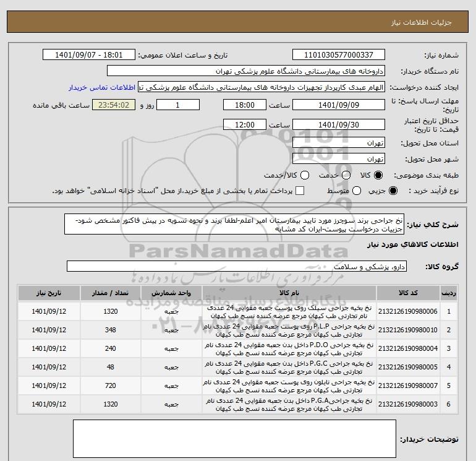Click the نایلون suture item name
Screen dimensions: 476x461
289,386
